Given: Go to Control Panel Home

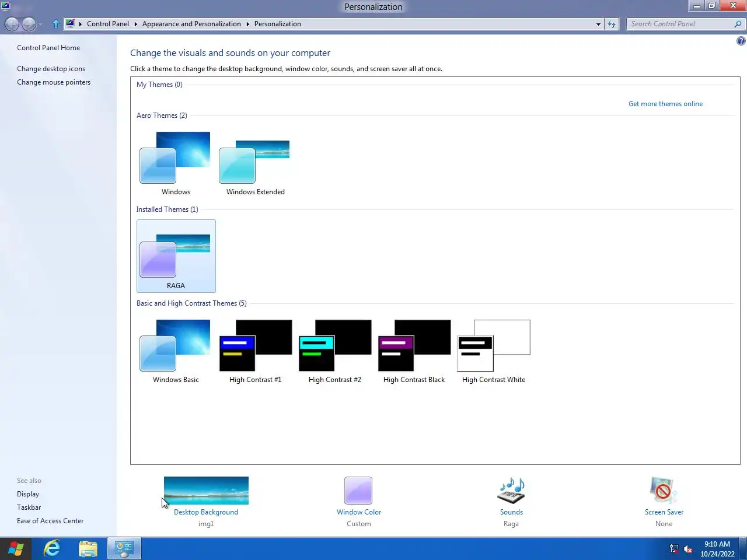Looking at the screenshot, I should (48, 48).
